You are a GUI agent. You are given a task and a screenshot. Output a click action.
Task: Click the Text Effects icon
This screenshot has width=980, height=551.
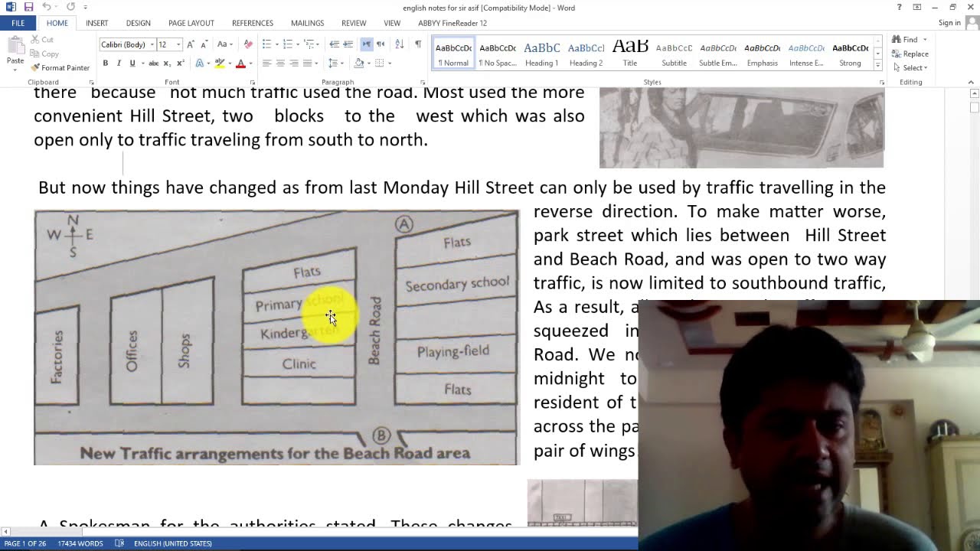(x=199, y=63)
